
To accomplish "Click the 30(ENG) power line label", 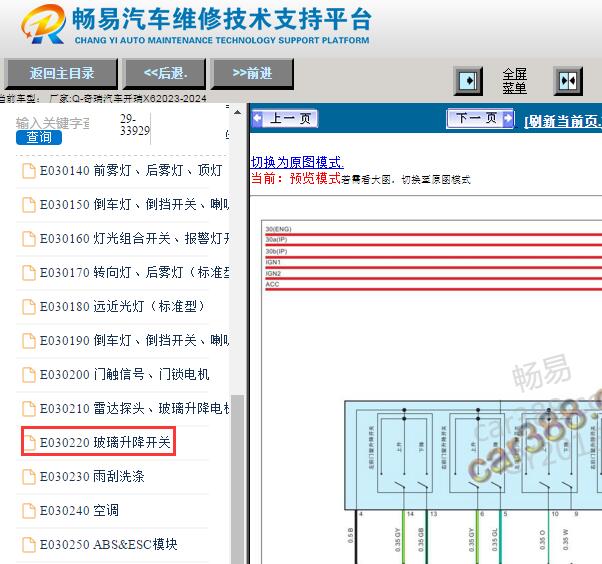I will [x=278, y=229].
